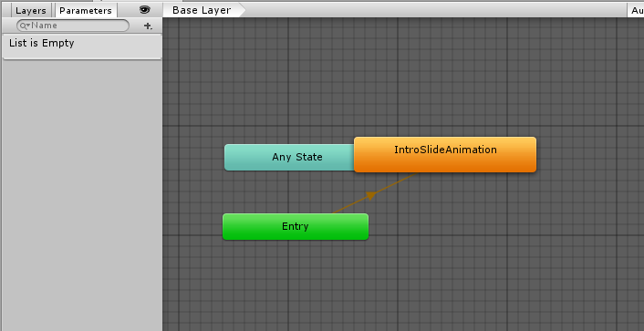The image size is (644, 331).
Task: Select the Any State node
Action: tap(289, 157)
